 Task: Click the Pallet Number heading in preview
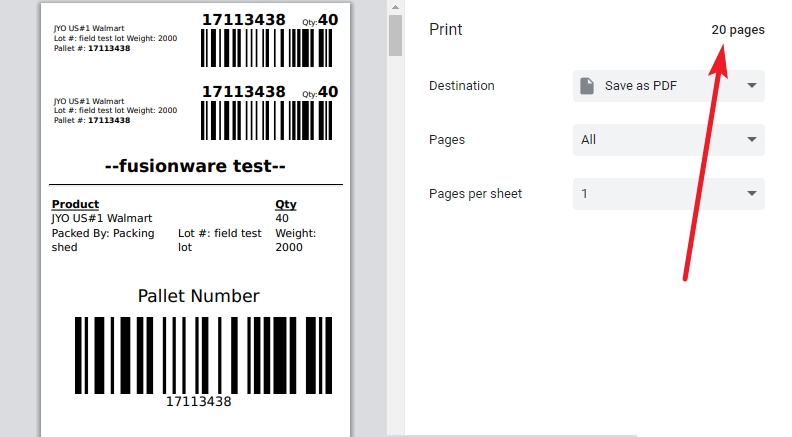tap(198, 296)
